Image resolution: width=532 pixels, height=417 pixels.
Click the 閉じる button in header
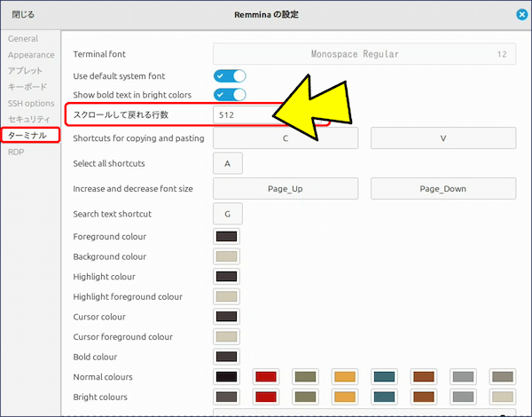[x=24, y=14]
